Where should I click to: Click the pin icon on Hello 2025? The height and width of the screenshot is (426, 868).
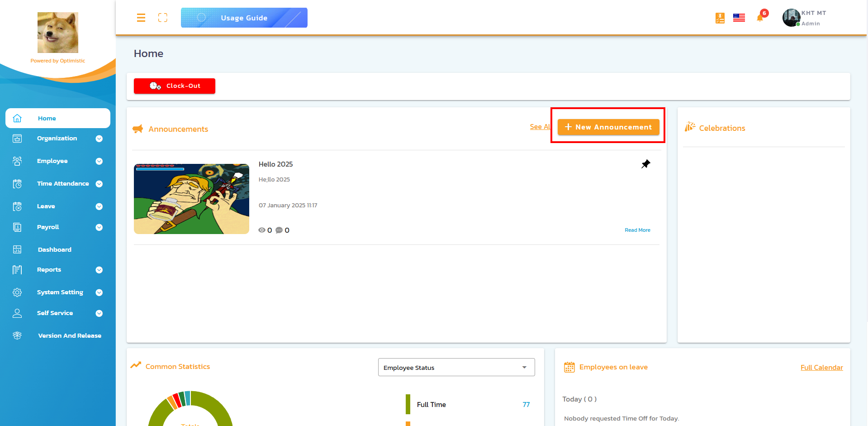click(645, 164)
